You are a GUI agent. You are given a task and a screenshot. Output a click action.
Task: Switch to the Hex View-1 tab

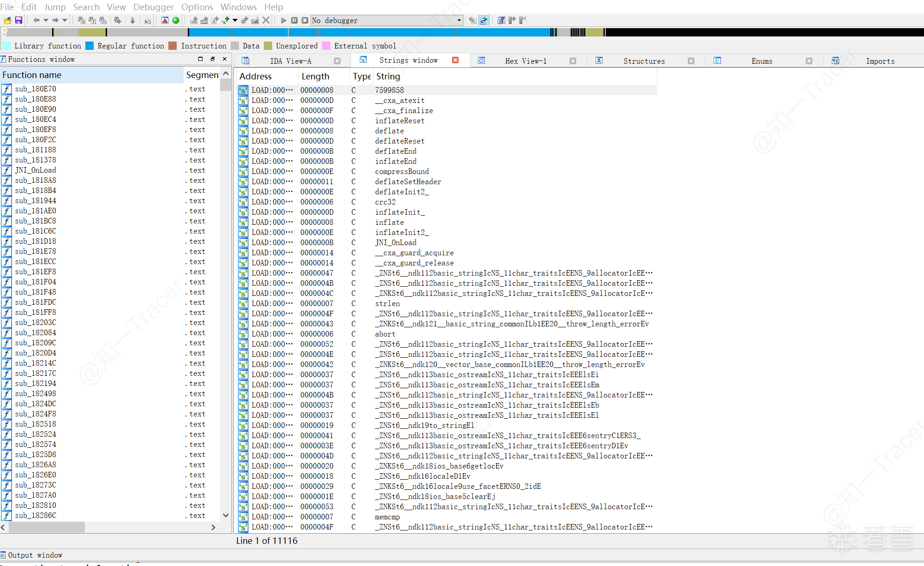pyautogui.click(x=525, y=61)
